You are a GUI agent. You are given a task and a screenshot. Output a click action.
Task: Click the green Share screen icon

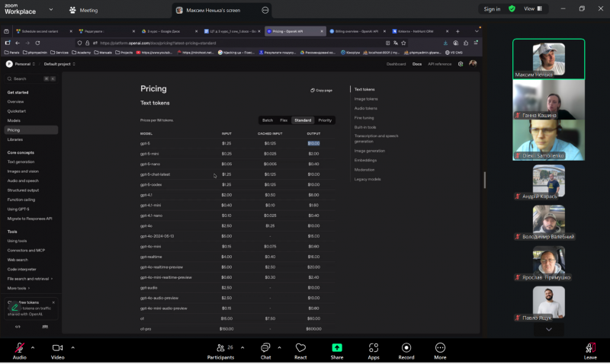coord(337,349)
